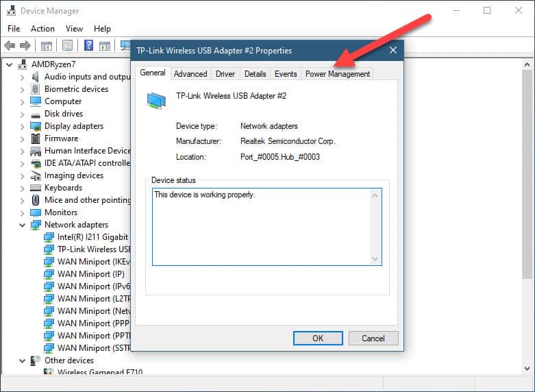Open the Action menu

42,29
